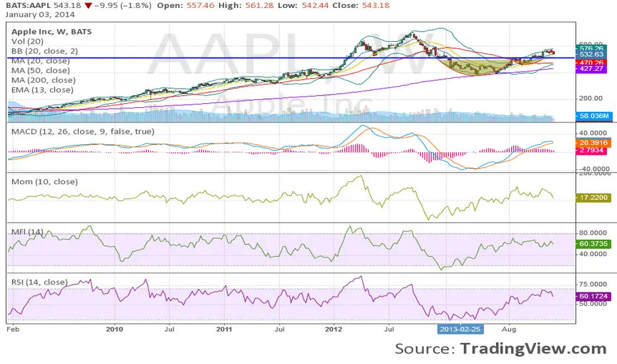Click the pink 2.7934 MACD histogram tag
This screenshot has height=364, width=617.
click(x=591, y=150)
